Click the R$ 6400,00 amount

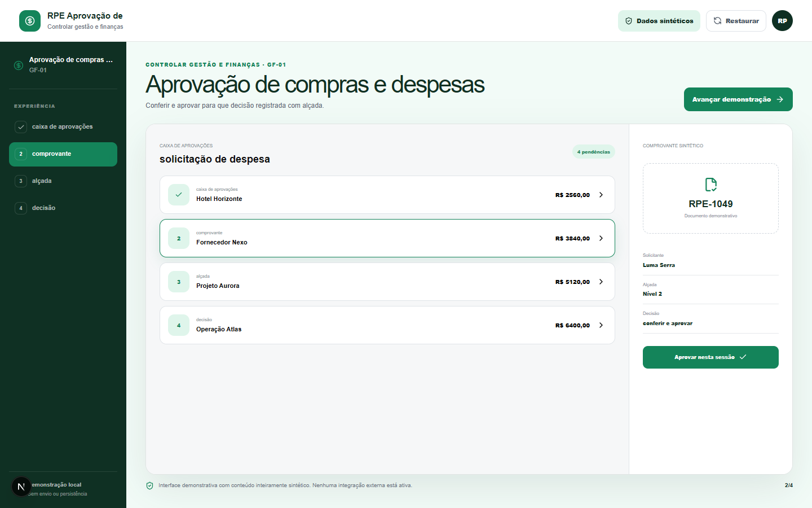(x=572, y=325)
